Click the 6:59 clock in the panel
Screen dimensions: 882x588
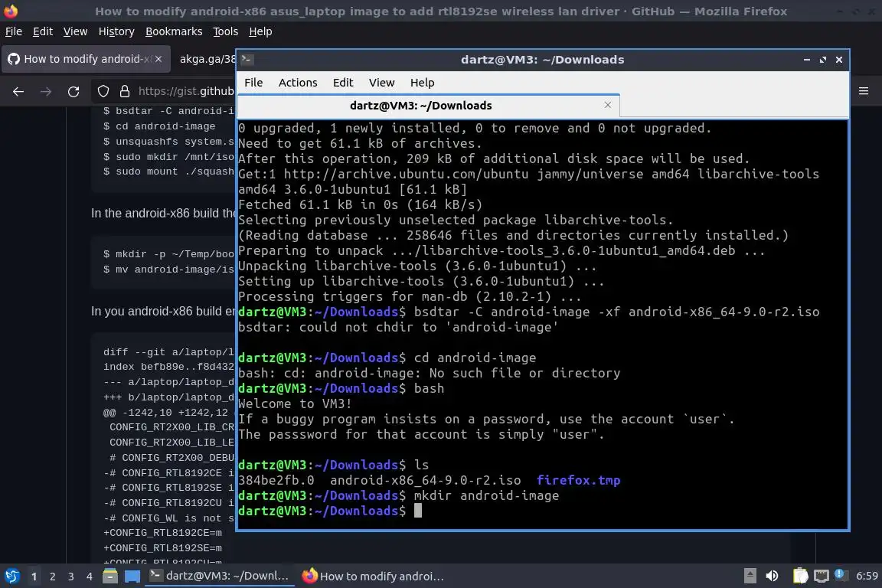click(866, 576)
